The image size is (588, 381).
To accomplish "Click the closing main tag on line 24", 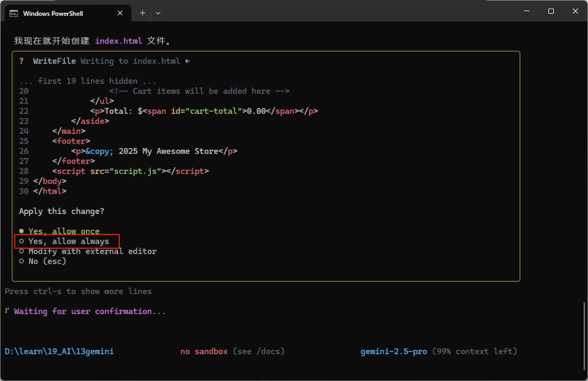I will 69,131.
